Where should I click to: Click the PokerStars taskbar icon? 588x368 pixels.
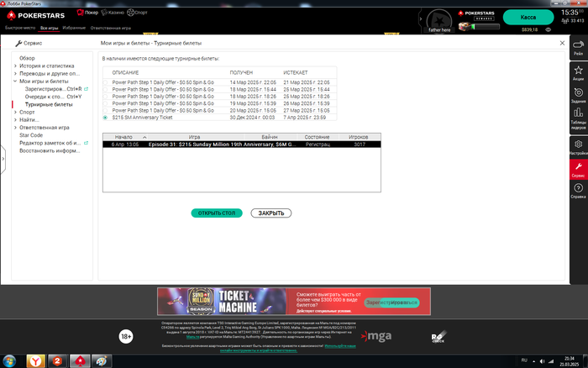coord(80,361)
